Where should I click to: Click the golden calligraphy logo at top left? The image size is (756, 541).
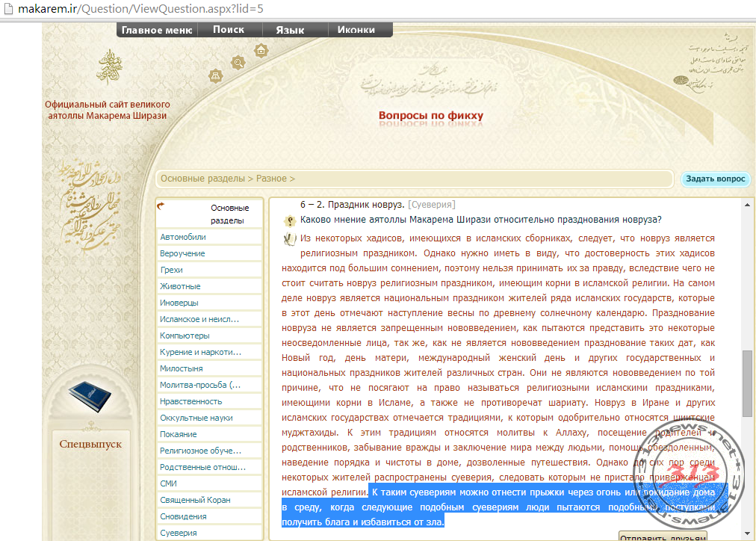coord(110,67)
